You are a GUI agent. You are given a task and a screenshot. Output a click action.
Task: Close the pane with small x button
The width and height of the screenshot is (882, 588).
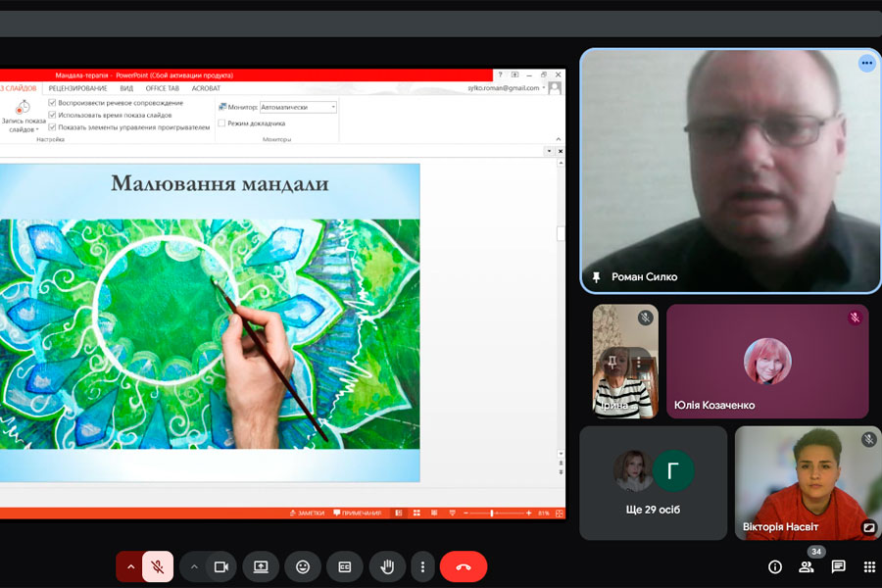[x=560, y=151]
